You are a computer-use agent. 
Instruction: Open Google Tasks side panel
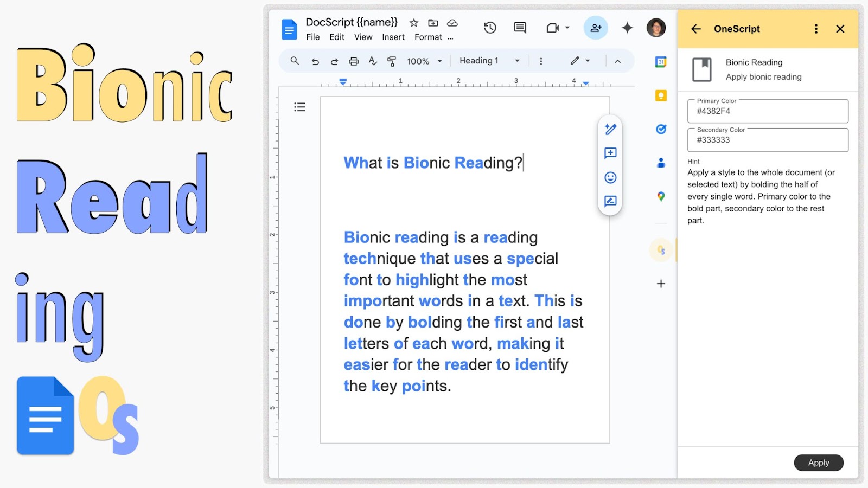[661, 129]
